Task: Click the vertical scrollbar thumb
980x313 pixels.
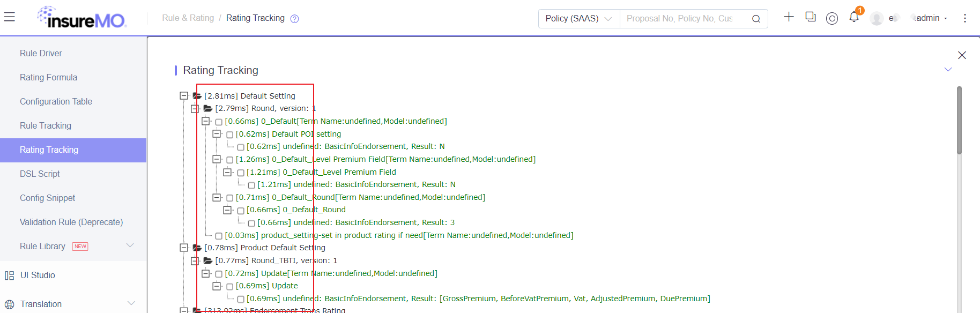Action: tap(959, 120)
